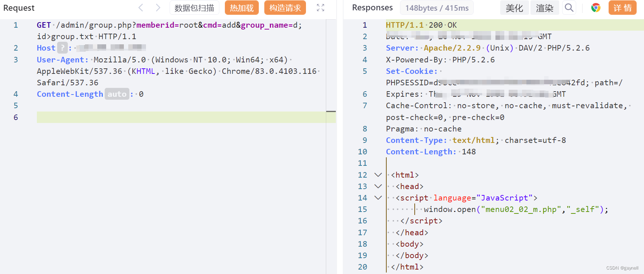Click the Request panel title
The image size is (644, 274).
19,8
